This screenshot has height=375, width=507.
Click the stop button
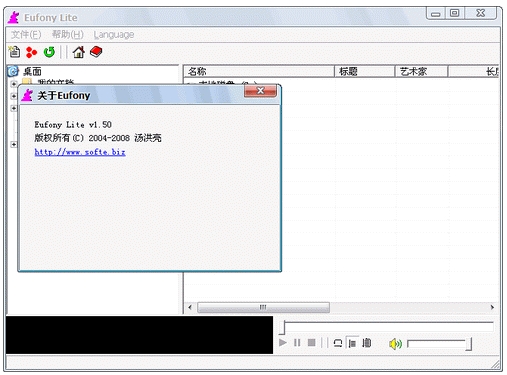[x=311, y=343]
